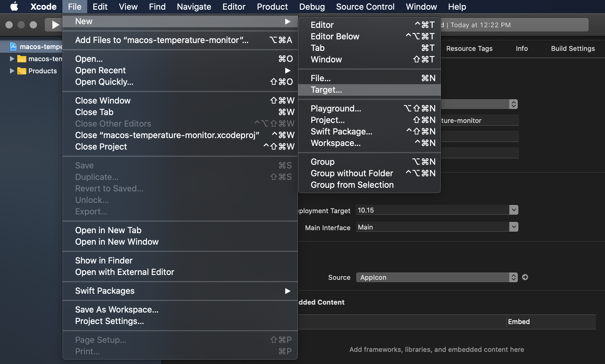This screenshot has width=605, height=364.
Task: Open the Xcode menu
Action: click(43, 7)
